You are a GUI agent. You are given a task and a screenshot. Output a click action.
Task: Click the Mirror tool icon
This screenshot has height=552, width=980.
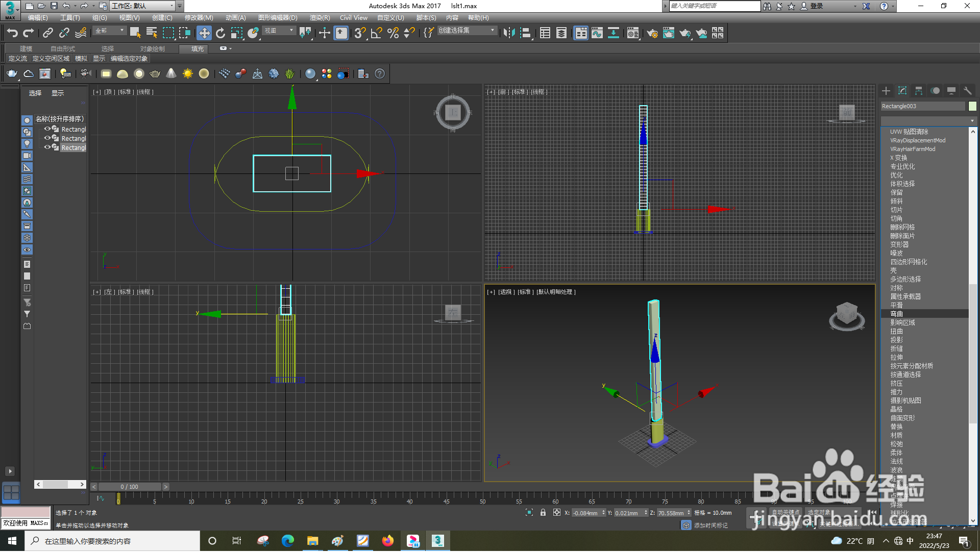pyautogui.click(x=508, y=33)
